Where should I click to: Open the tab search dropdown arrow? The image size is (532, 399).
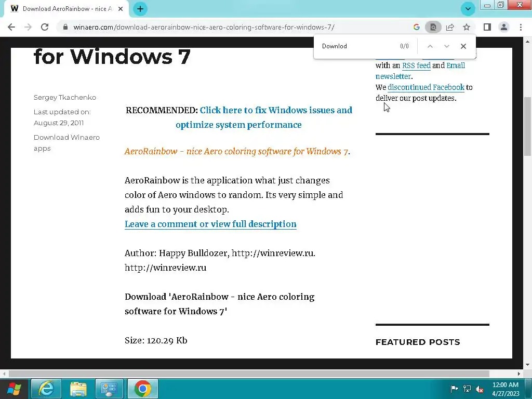468,9
